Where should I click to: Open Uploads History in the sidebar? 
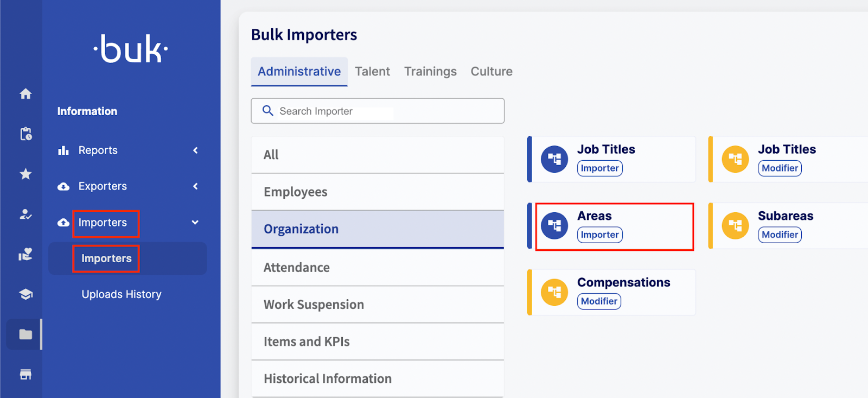122,294
